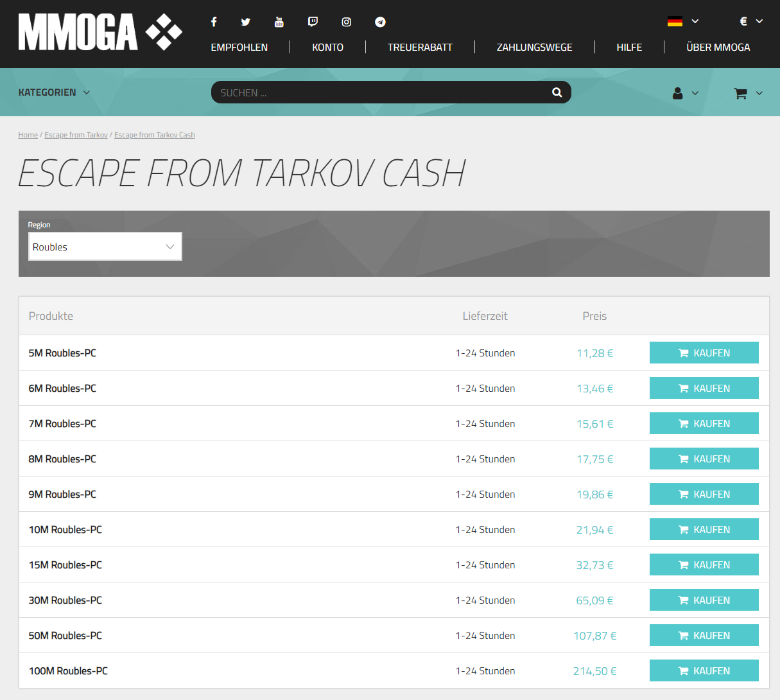The height and width of the screenshot is (700, 780).
Task: Open the MMOGA Instagram icon
Action: [347, 22]
